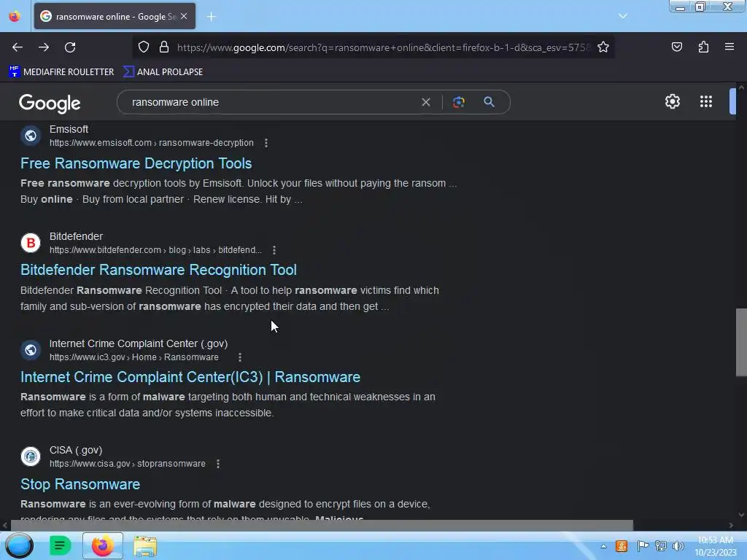Open the network tray icon
Viewport: 747px width, 560px height.
click(x=661, y=546)
